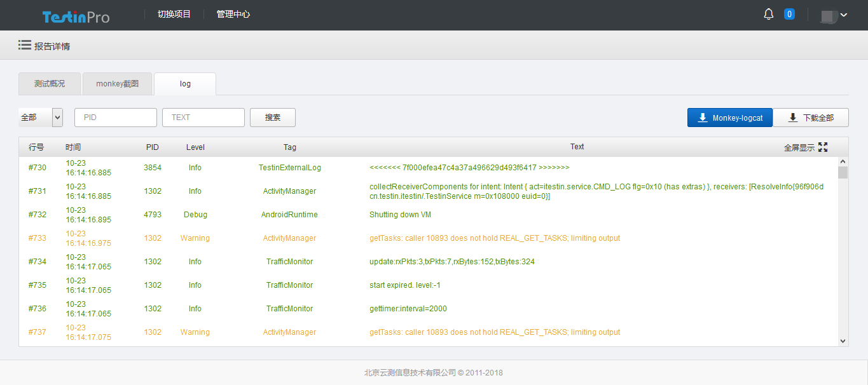Viewport: 868px width, 385px height.
Task: Click the notification count badge showing 0
Action: (x=789, y=14)
